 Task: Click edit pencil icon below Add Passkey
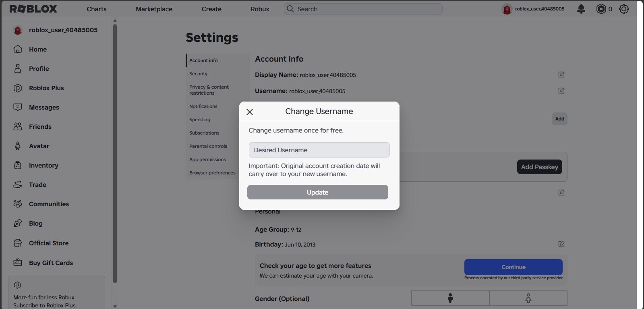(561, 193)
